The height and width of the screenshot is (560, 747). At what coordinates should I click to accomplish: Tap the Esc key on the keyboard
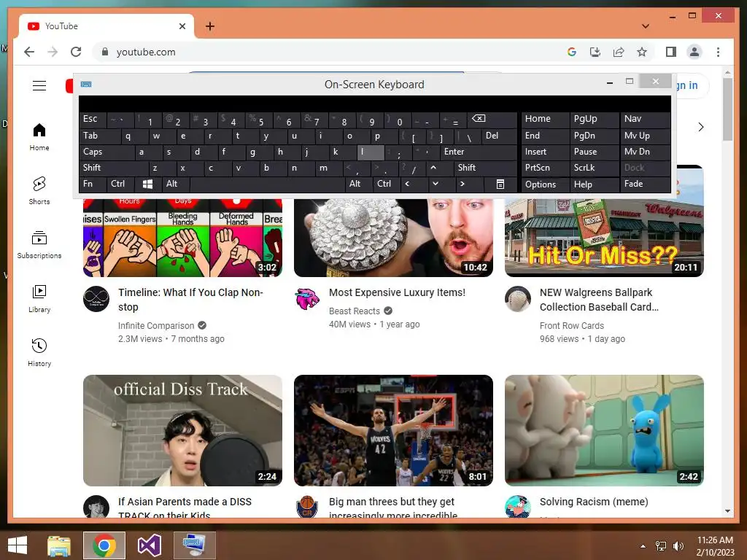tap(93, 119)
